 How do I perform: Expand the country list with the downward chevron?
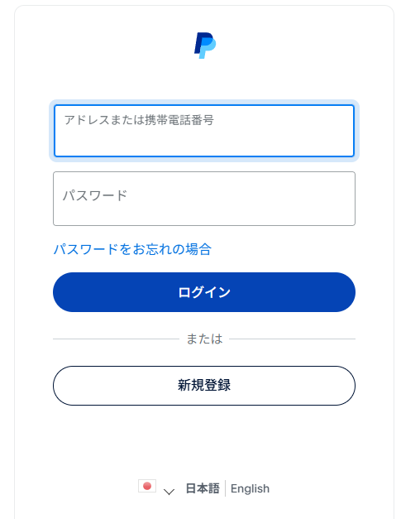pyautogui.click(x=169, y=492)
